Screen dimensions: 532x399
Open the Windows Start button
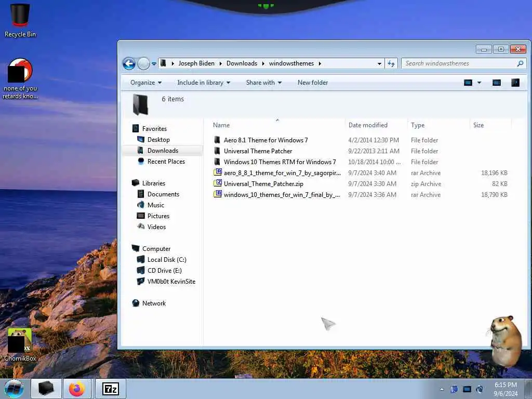click(x=14, y=389)
